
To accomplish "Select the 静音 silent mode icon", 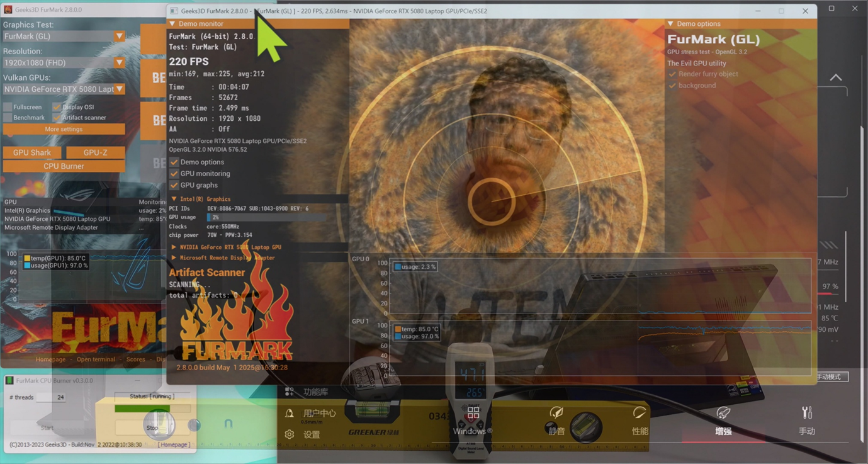I will [x=556, y=412].
